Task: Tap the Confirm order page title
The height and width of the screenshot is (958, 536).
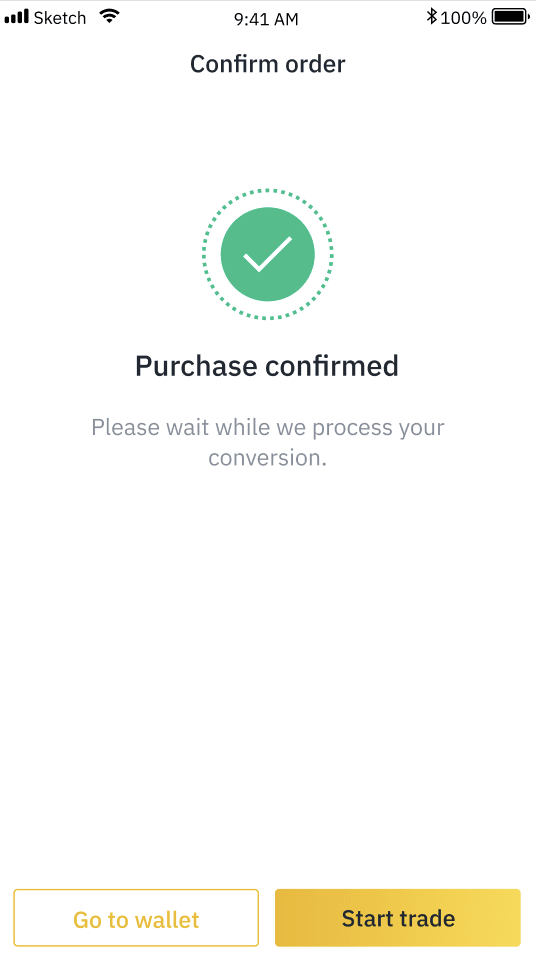Action: (268, 64)
